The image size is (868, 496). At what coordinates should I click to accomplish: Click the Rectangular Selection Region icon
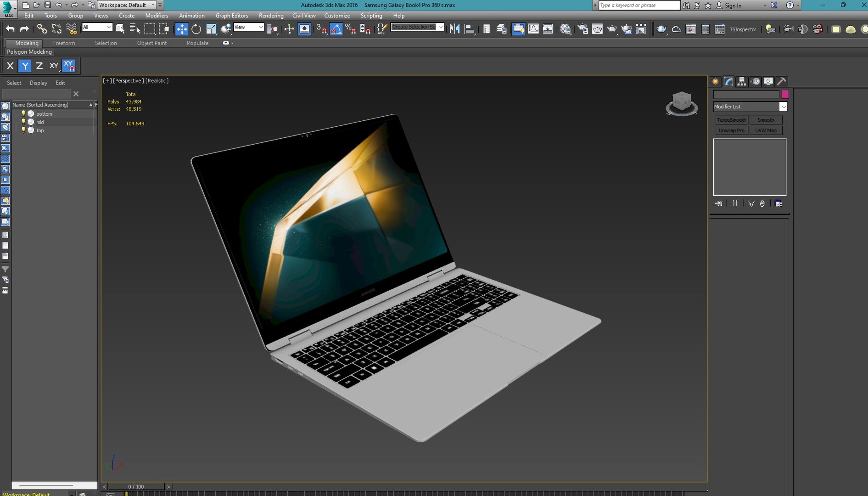(150, 29)
